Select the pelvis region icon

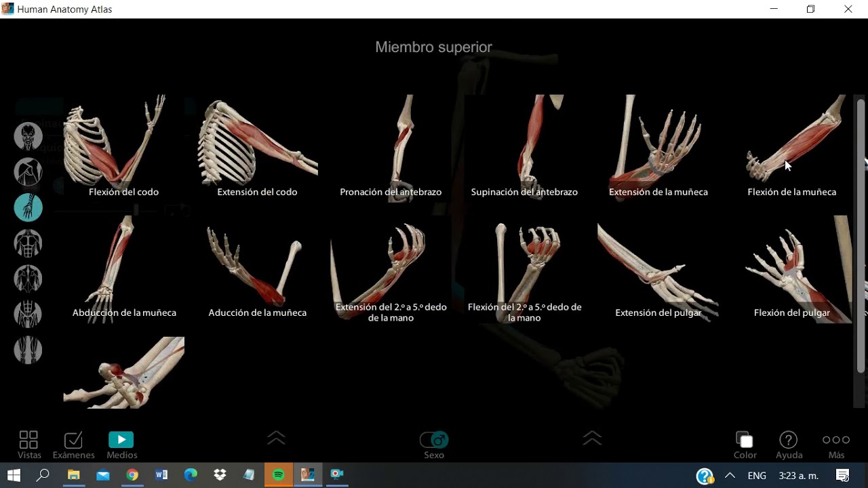coord(28,314)
